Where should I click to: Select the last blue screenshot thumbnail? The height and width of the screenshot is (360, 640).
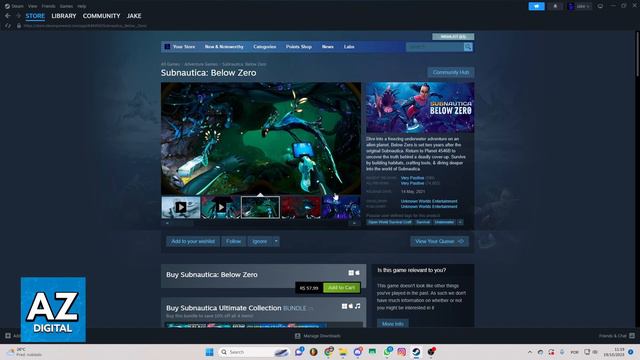click(x=341, y=207)
